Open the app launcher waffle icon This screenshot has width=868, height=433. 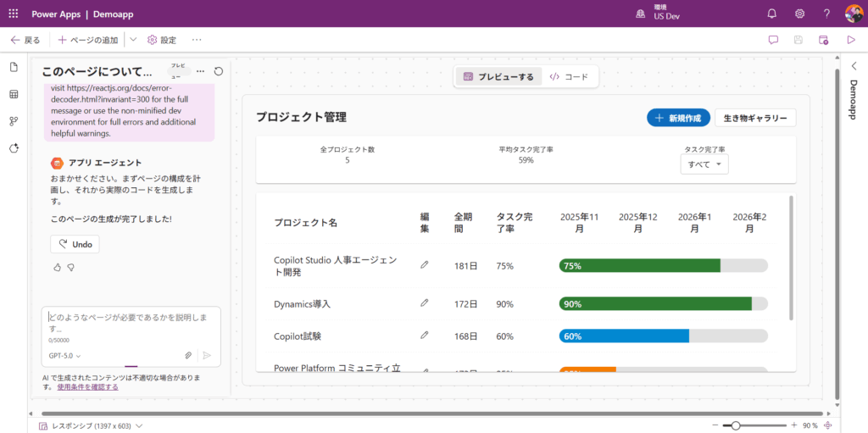click(14, 14)
